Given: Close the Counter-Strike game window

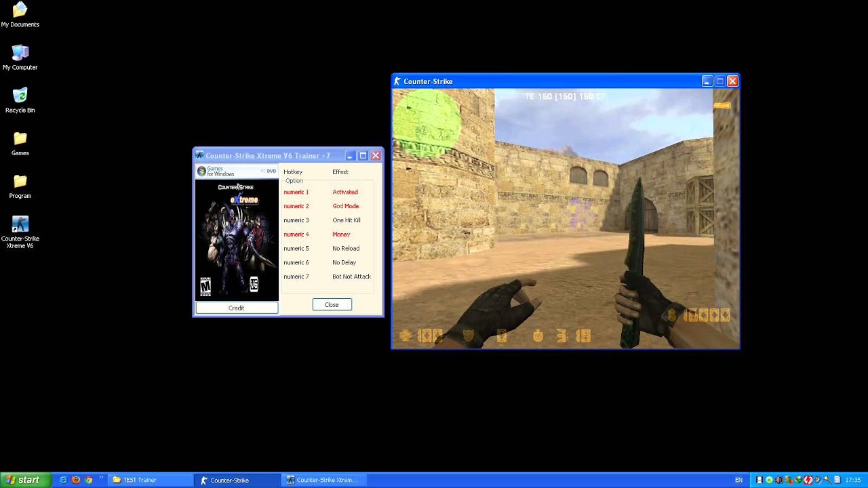Looking at the screenshot, I should pyautogui.click(x=732, y=81).
